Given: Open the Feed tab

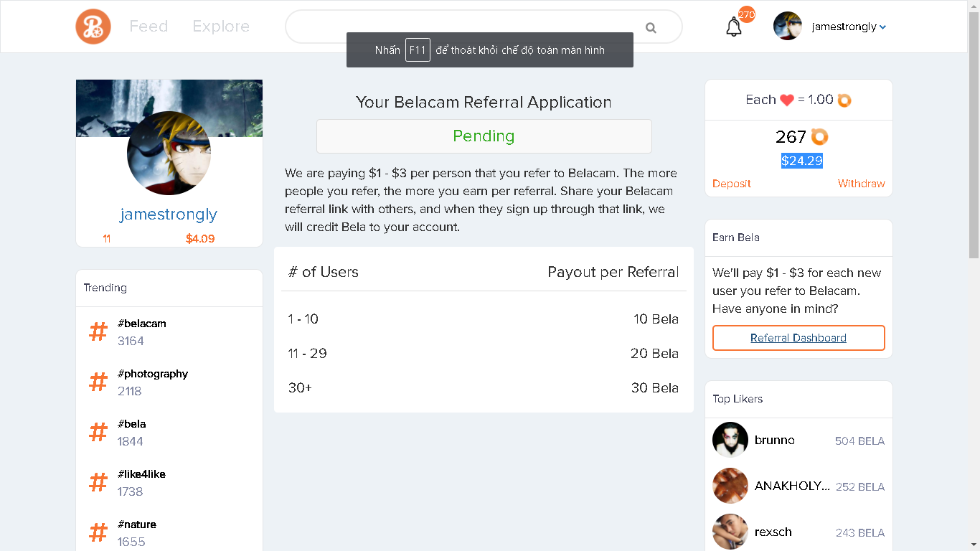Looking at the screenshot, I should click(x=149, y=27).
